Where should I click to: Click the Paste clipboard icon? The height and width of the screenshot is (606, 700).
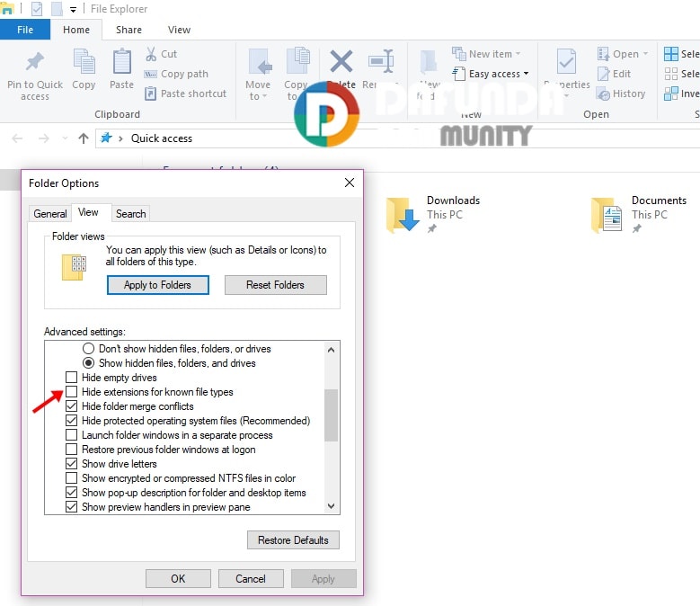pos(121,63)
